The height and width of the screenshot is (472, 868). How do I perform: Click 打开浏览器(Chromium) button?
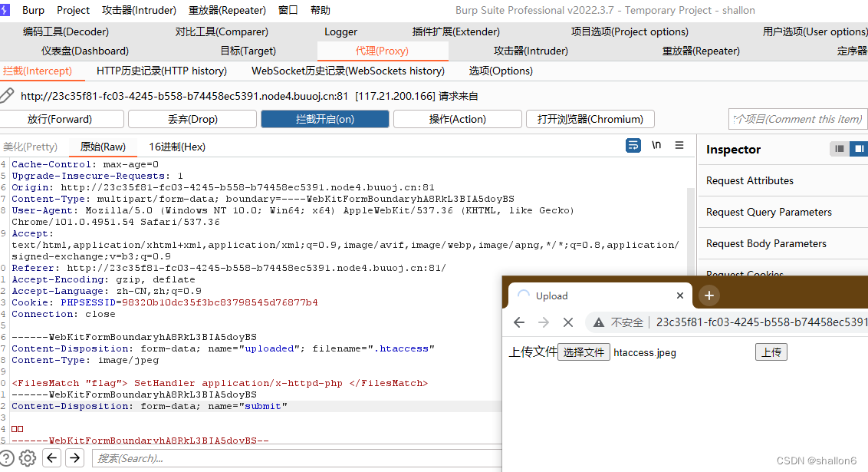(x=590, y=119)
